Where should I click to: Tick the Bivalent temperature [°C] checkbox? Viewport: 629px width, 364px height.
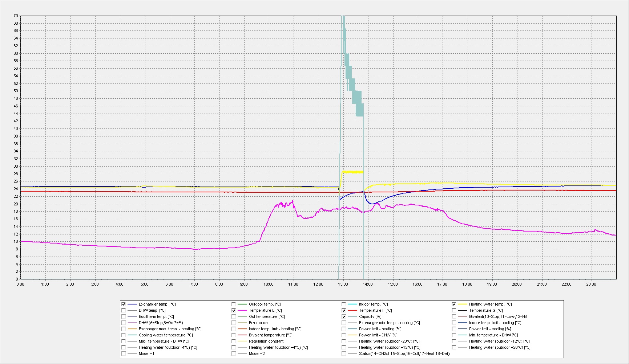[x=234, y=335]
